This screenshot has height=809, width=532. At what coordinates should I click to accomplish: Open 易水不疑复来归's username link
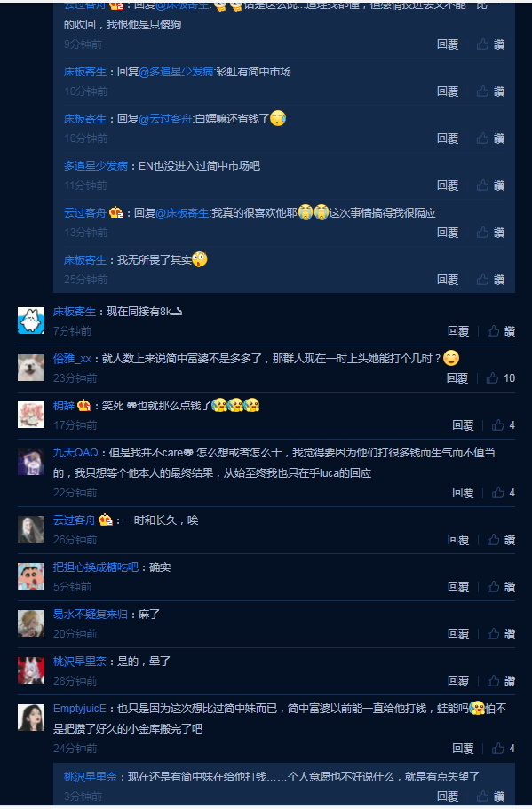91,615
